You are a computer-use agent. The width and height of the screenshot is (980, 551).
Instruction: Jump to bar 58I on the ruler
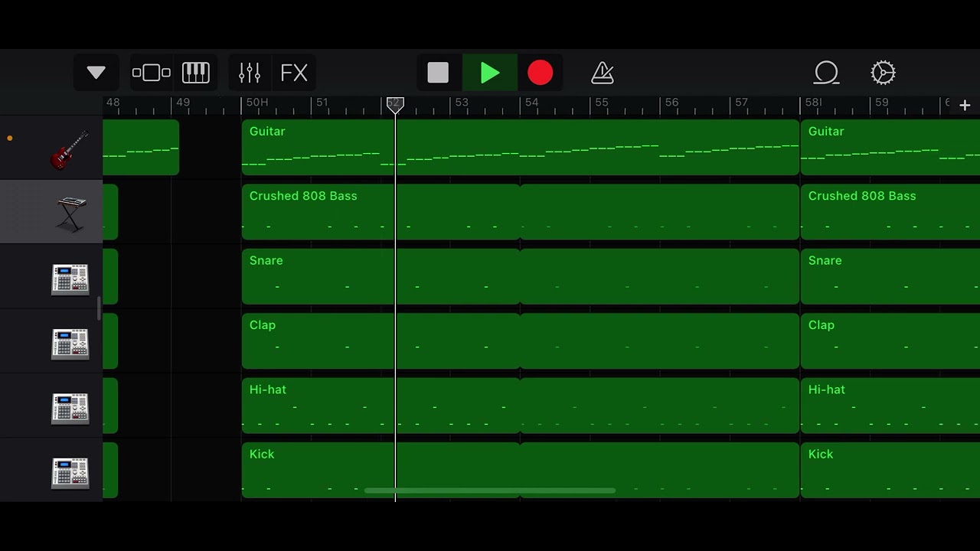pos(814,103)
